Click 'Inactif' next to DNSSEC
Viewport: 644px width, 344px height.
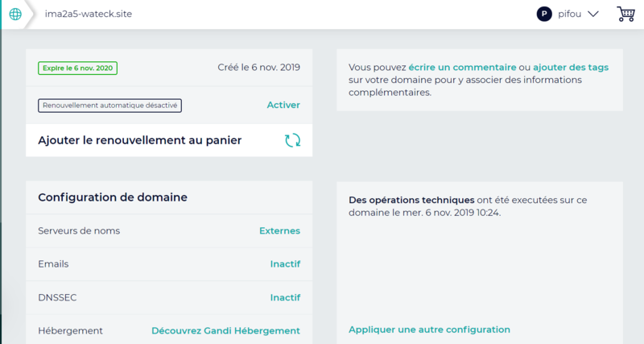pyautogui.click(x=285, y=297)
